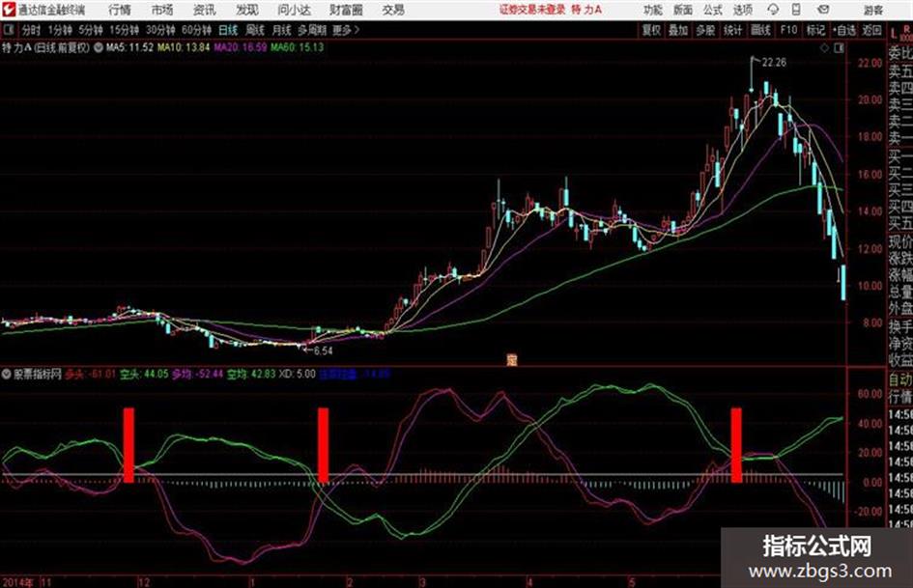Select the 日线 daily period tab
Image resolution: width=913 pixels, height=588 pixels.
point(228,30)
